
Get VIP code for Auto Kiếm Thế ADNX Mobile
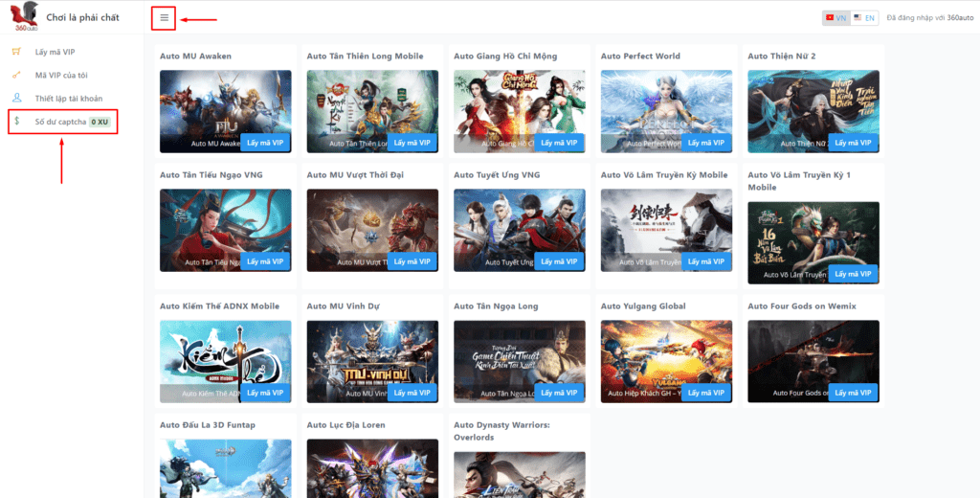coord(265,393)
